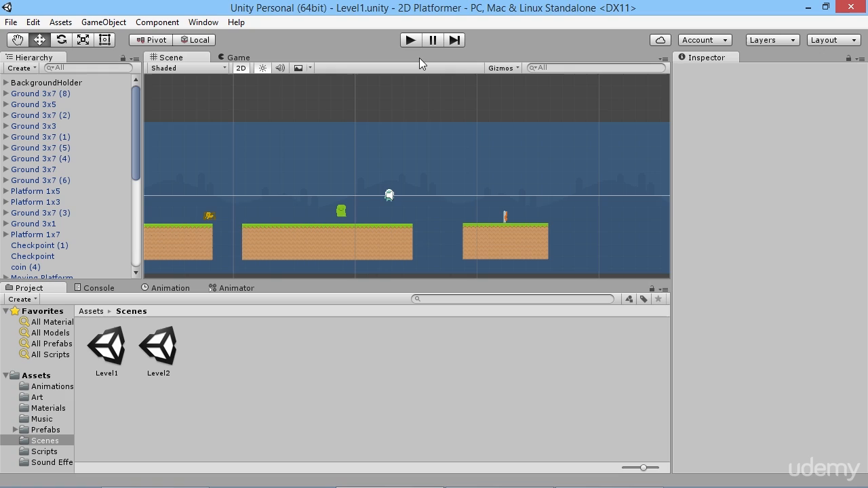Screen dimensions: 868x488
Task: Select All Scripts favorite
Action: click(45, 354)
